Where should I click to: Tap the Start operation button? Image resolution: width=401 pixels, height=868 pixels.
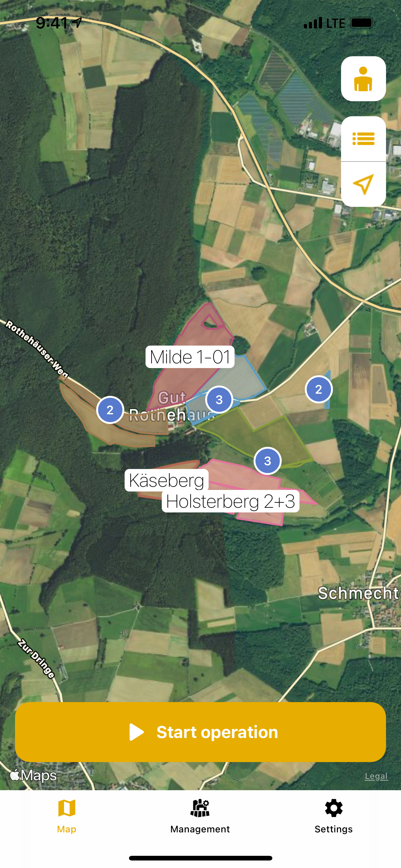200,732
